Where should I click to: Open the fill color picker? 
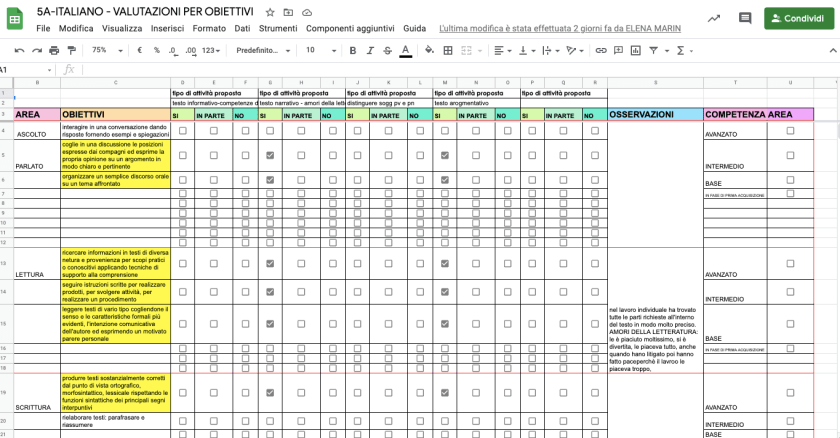coord(429,49)
